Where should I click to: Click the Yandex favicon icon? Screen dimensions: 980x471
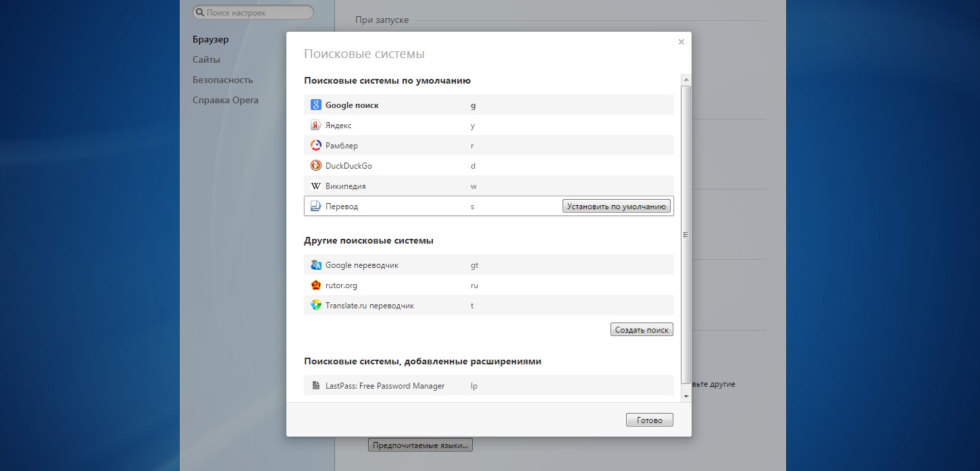pos(315,125)
